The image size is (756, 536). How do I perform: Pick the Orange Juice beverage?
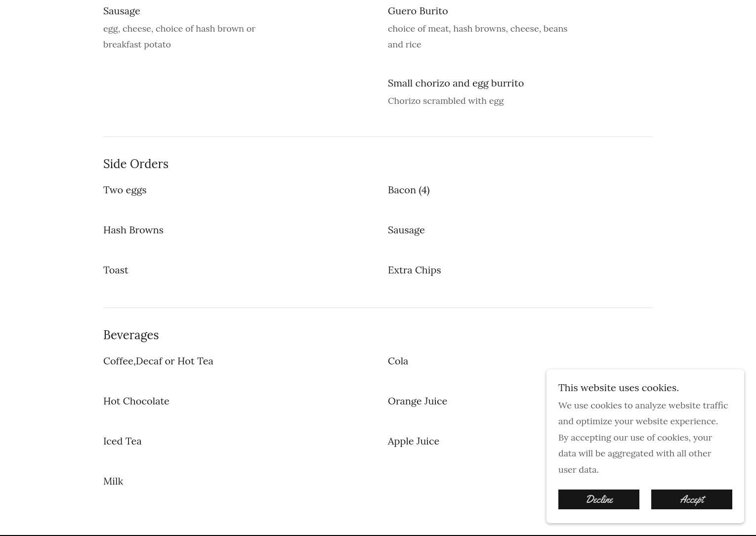pyautogui.click(x=418, y=402)
